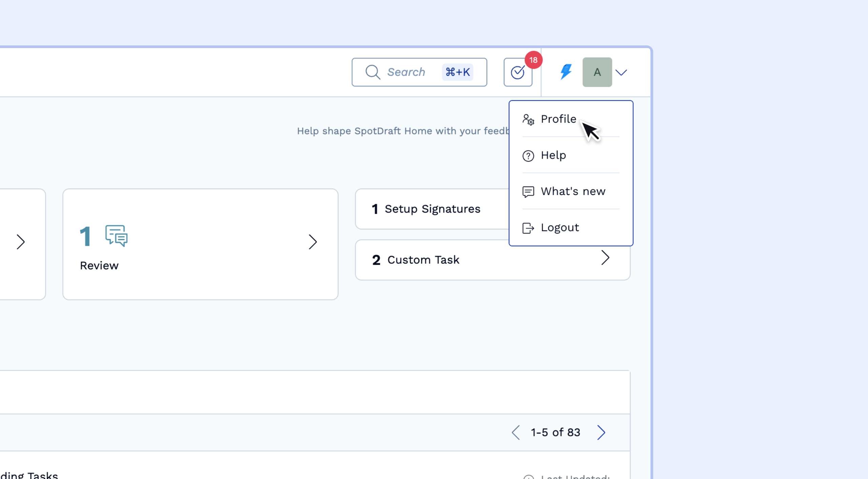Screen dimensions: 868x479
Task: Open the tasks checkmark icon with badge
Action: coord(518,72)
